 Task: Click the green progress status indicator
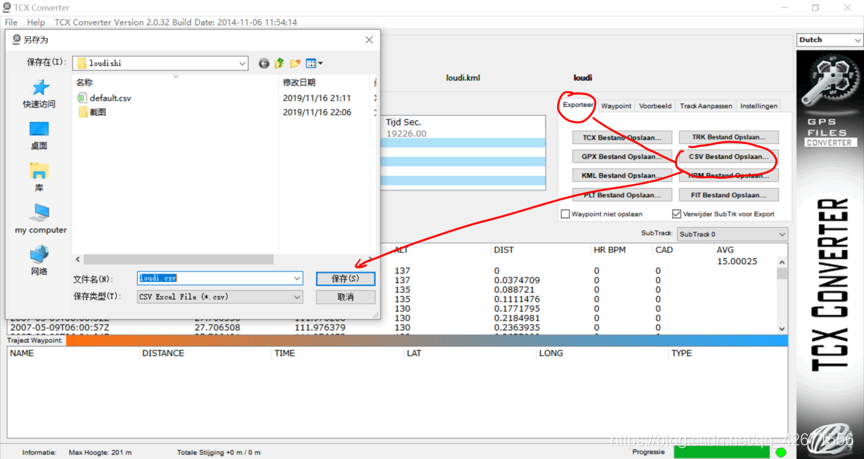click(x=781, y=452)
